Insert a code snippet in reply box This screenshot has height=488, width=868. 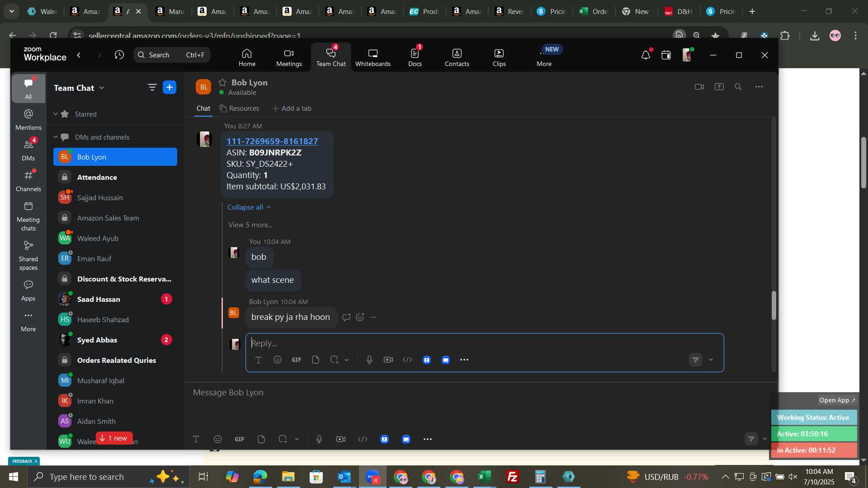(407, 360)
